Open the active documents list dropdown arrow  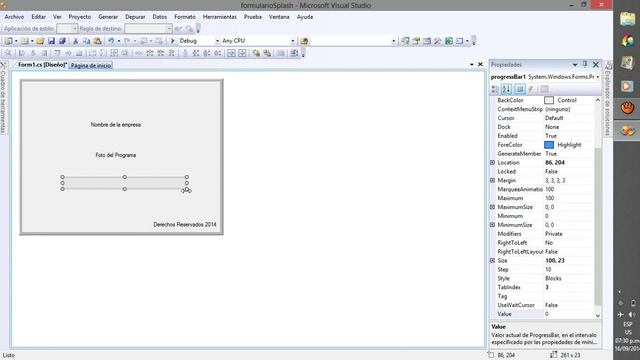[471, 64]
